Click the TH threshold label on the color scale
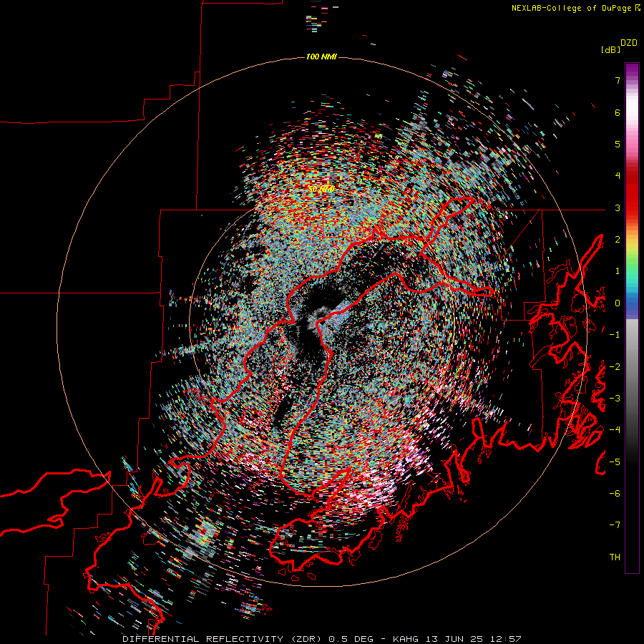The height and width of the screenshot is (644, 644). click(x=615, y=557)
